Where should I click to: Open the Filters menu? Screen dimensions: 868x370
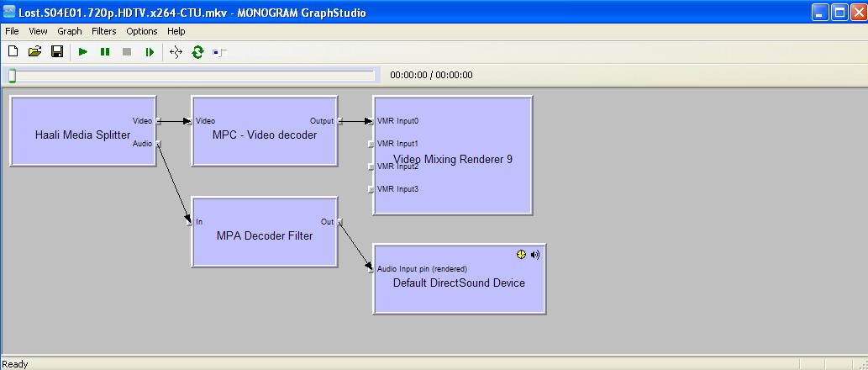[x=104, y=31]
